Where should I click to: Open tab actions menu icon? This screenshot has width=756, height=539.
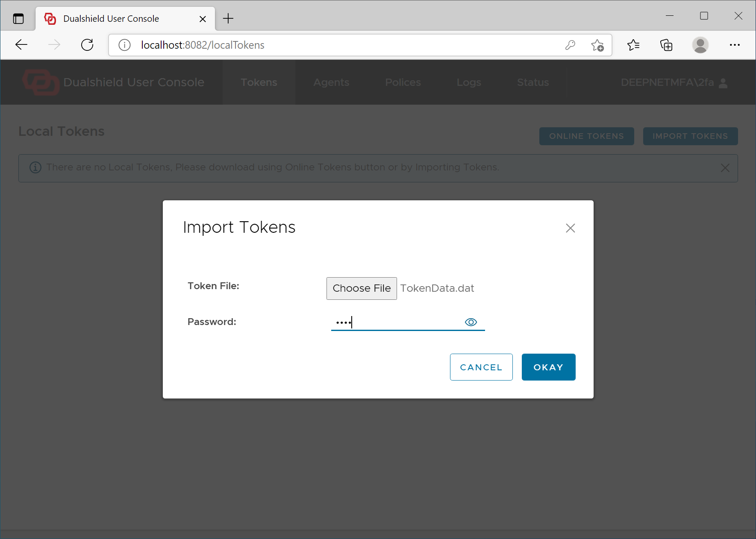tap(18, 19)
